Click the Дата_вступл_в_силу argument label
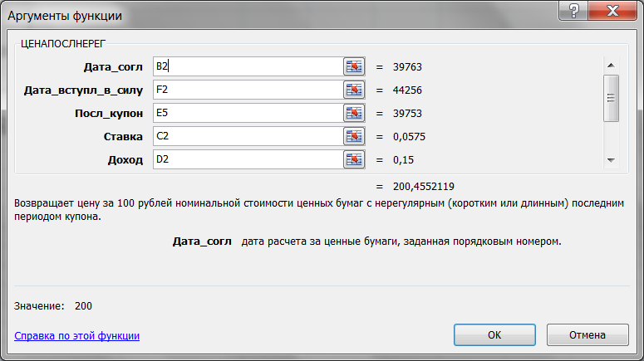 pyautogui.click(x=83, y=90)
